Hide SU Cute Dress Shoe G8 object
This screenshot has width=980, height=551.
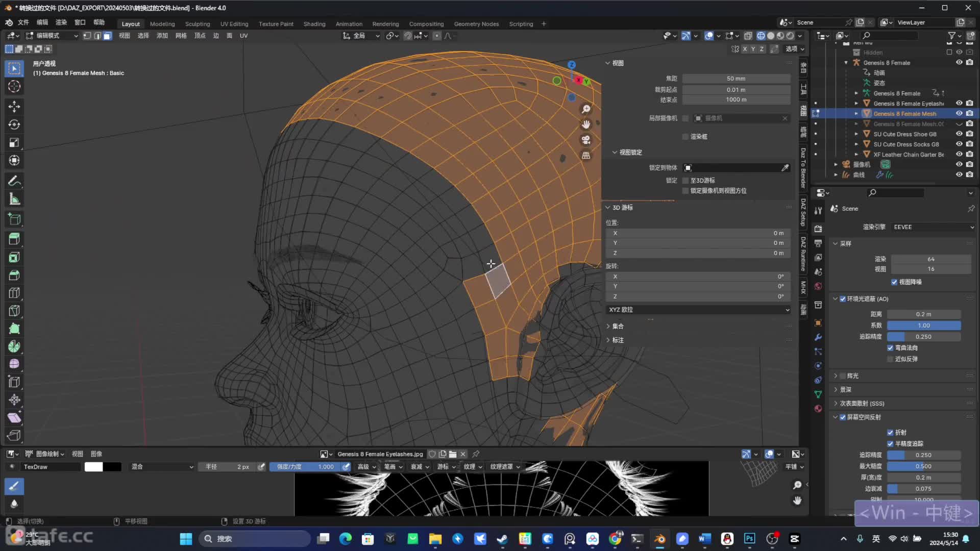click(x=959, y=134)
